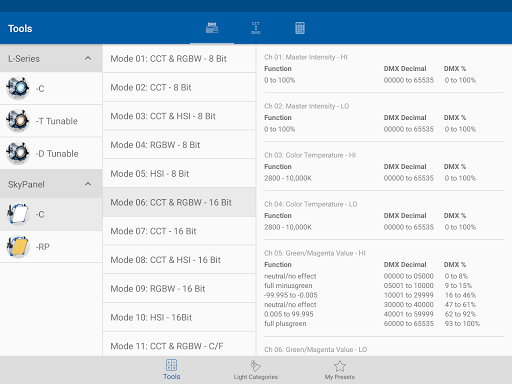
Task: Pick Mode 10: HSI - 16Bit
Action: tap(179, 317)
